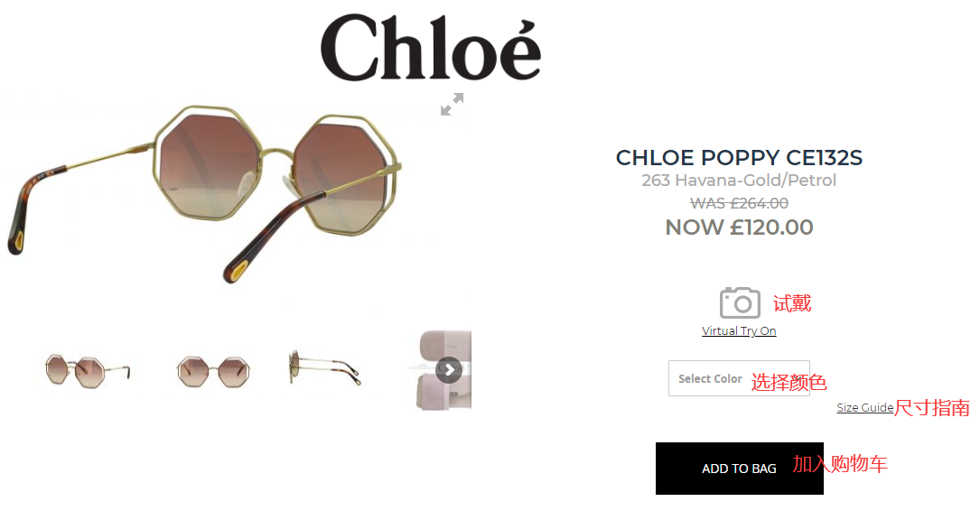The height and width of the screenshot is (520, 980).
Task: Click the ADD TO BAG button
Action: (740, 469)
